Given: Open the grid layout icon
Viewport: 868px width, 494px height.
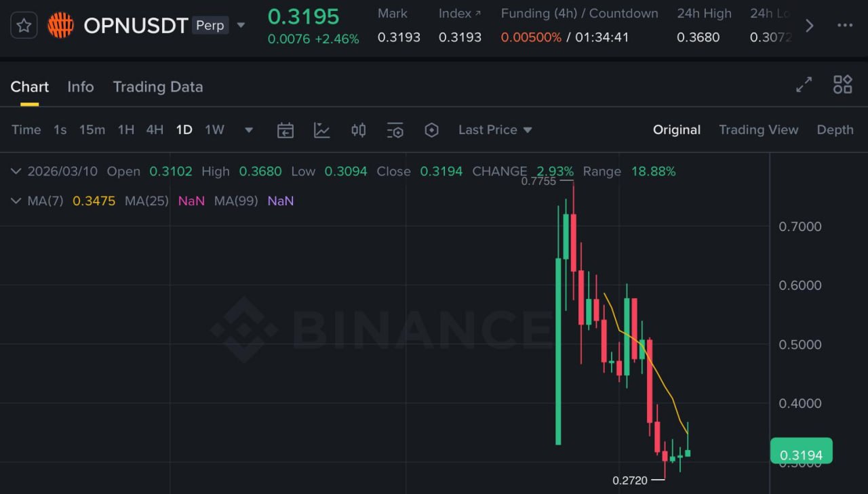Looking at the screenshot, I should point(842,85).
